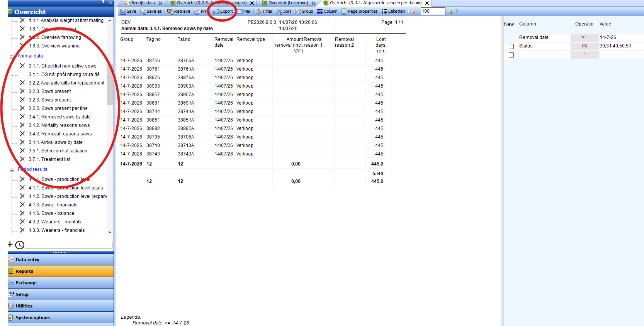Open report 3.5.1. Selection list lactation
Viewport: 644px width, 326px height.
click(x=58, y=151)
